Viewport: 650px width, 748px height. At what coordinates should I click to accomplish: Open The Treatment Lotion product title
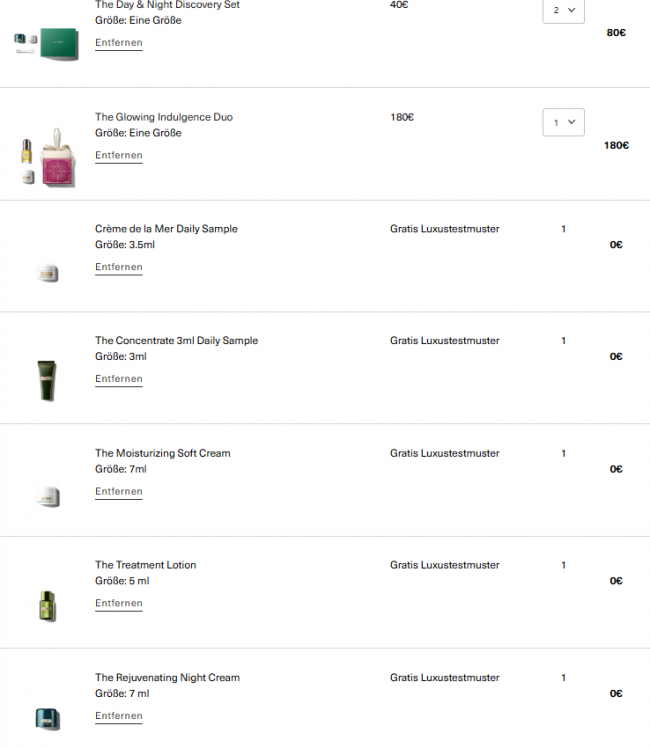(145, 565)
